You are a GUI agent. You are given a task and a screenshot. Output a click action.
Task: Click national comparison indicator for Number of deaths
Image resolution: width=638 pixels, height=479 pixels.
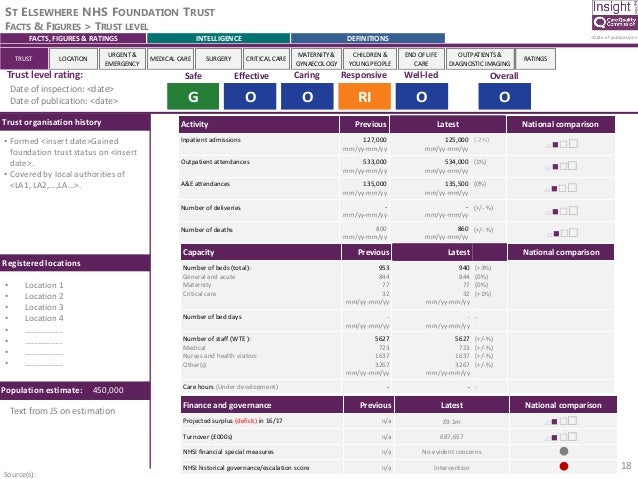[x=562, y=233]
